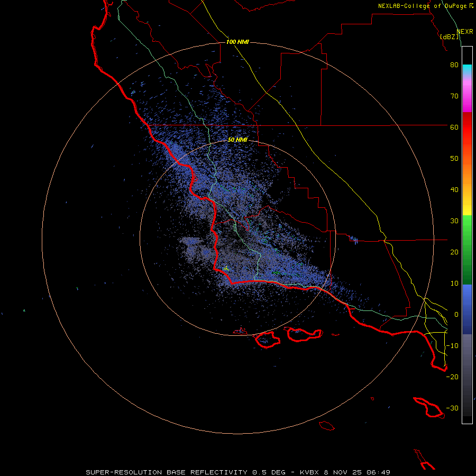Click the 40 dBZ scale value

pos(454,190)
